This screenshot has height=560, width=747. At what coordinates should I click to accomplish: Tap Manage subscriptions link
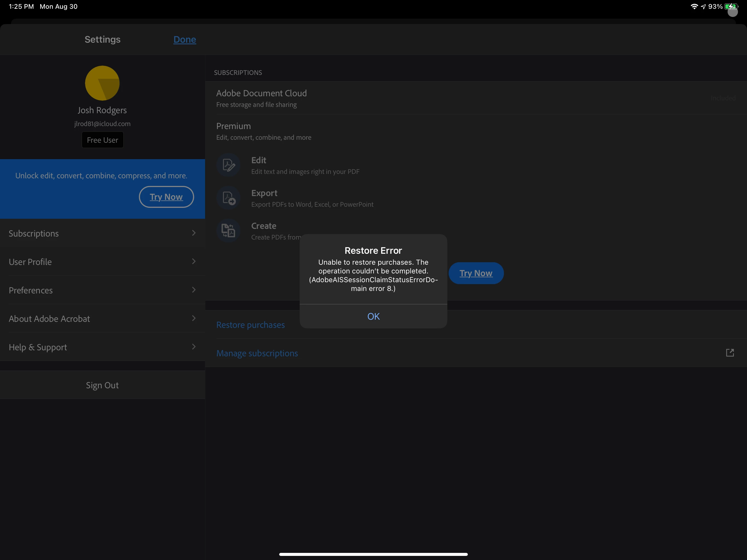coord(257,353)
